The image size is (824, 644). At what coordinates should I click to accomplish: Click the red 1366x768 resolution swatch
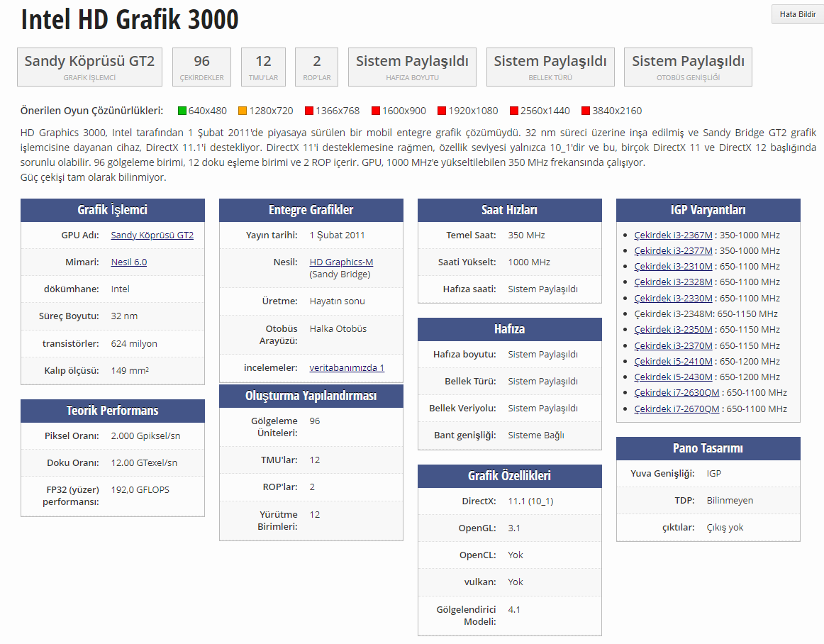[309, 111]
